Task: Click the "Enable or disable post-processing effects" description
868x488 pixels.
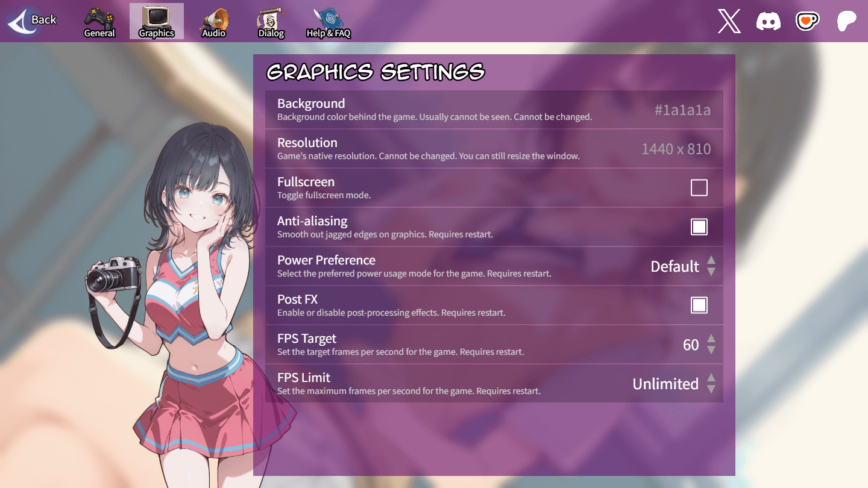Action: [x=391, y=313]
